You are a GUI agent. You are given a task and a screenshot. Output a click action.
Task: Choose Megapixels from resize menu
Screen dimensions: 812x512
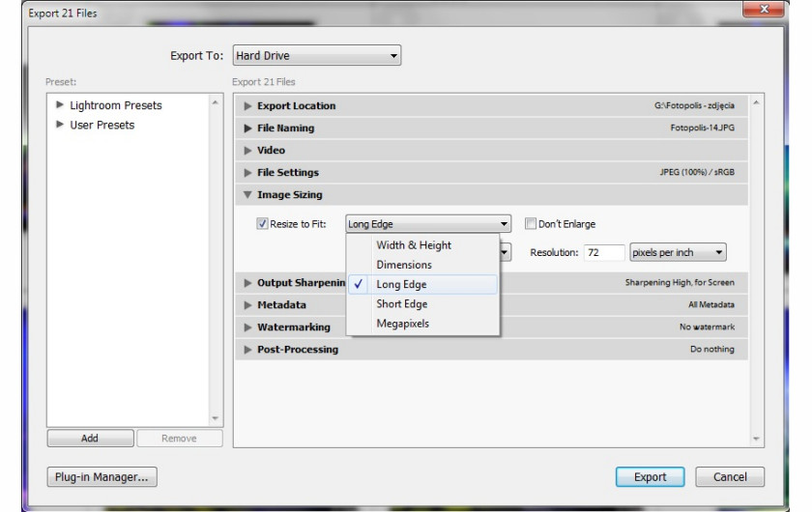point(423,324)
